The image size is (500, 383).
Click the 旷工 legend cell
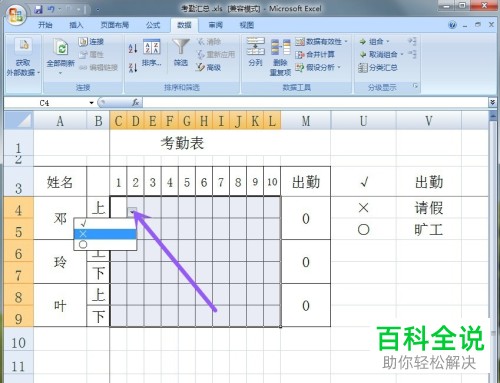[429, 230]
